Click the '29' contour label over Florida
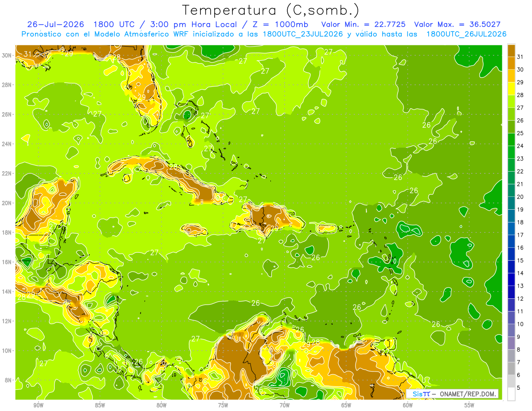The image size is (532, 411). [x=141, y=97]
